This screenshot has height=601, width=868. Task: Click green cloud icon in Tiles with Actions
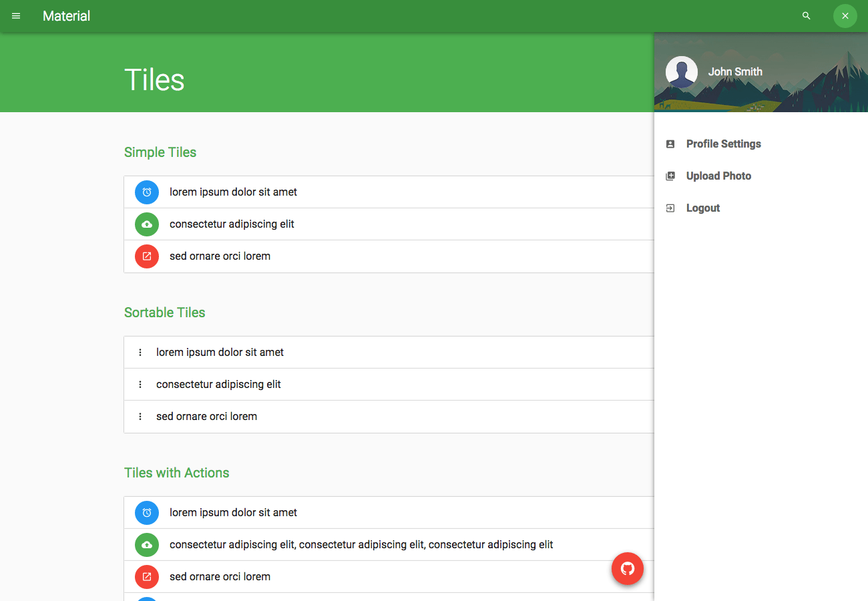(x=147, y=545)
